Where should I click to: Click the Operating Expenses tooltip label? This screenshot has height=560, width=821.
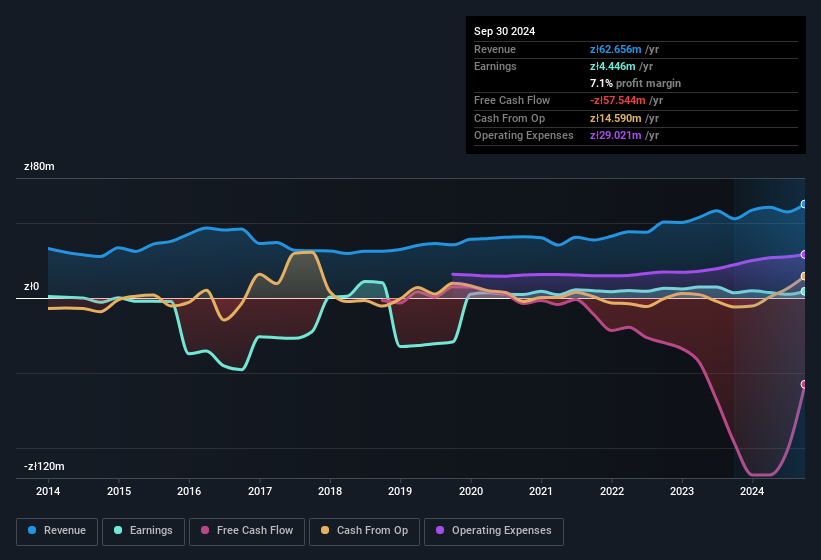click(524, 136)
